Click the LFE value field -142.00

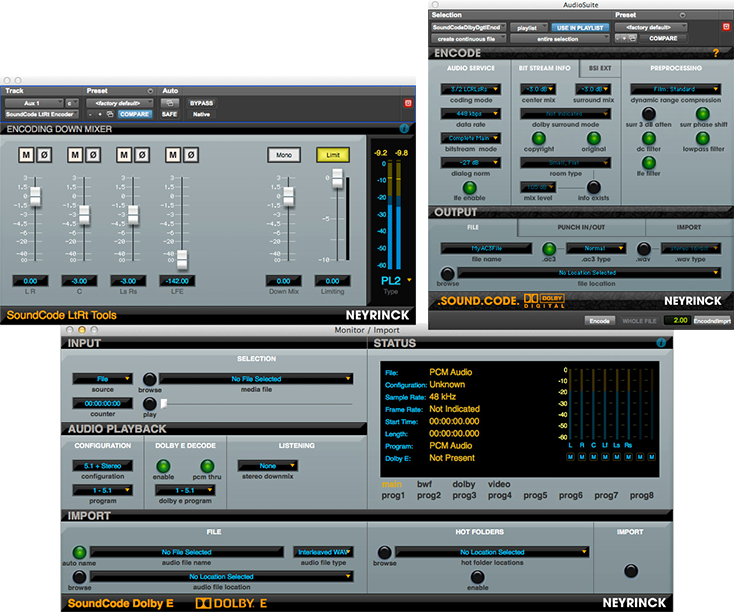tap(177, 281)
